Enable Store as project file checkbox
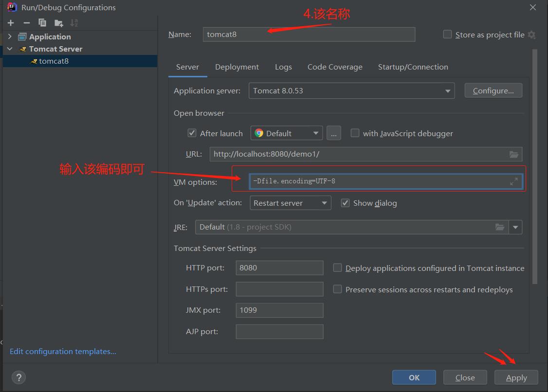 [447, 34]
